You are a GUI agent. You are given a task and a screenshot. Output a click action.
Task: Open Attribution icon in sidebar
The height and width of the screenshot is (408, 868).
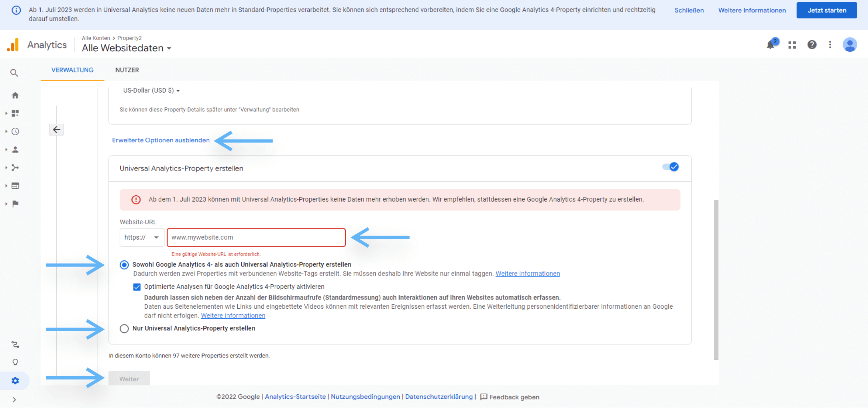[15, 344]
